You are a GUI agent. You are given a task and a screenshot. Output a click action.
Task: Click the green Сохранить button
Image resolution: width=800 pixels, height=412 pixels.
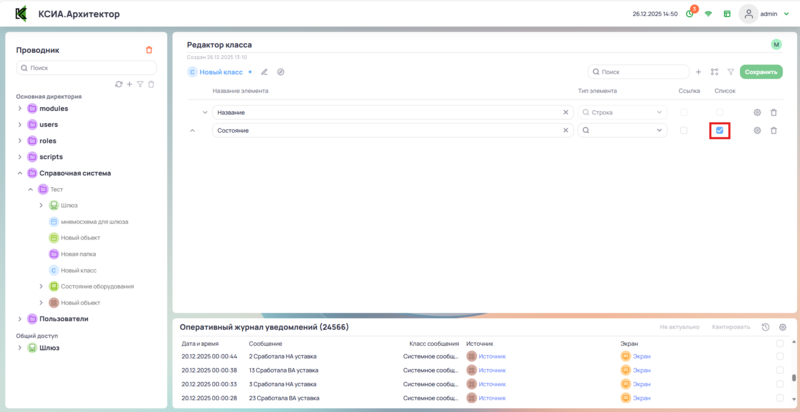tap(761, 72)
